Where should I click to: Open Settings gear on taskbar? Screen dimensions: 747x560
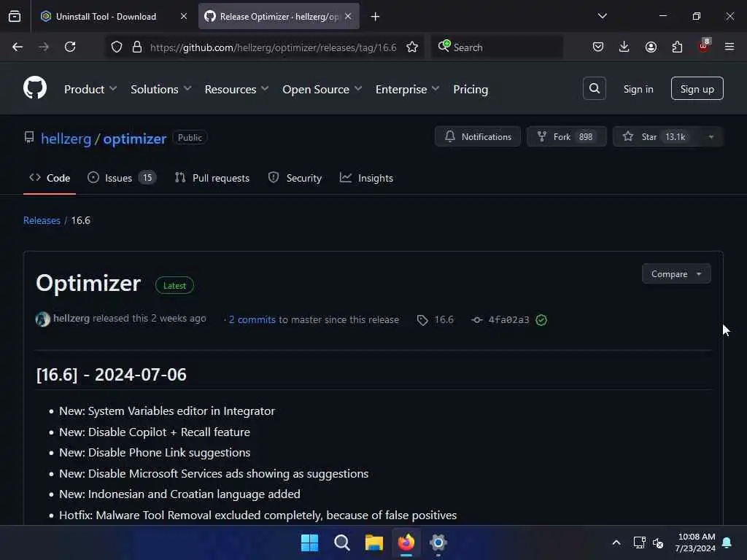coord(438,542)
